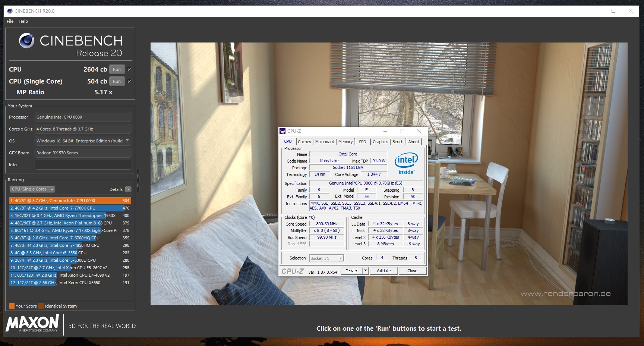The image size is (644, 346).
Task: Minimize the Cinebench window
Action: (x=596, y=11)
